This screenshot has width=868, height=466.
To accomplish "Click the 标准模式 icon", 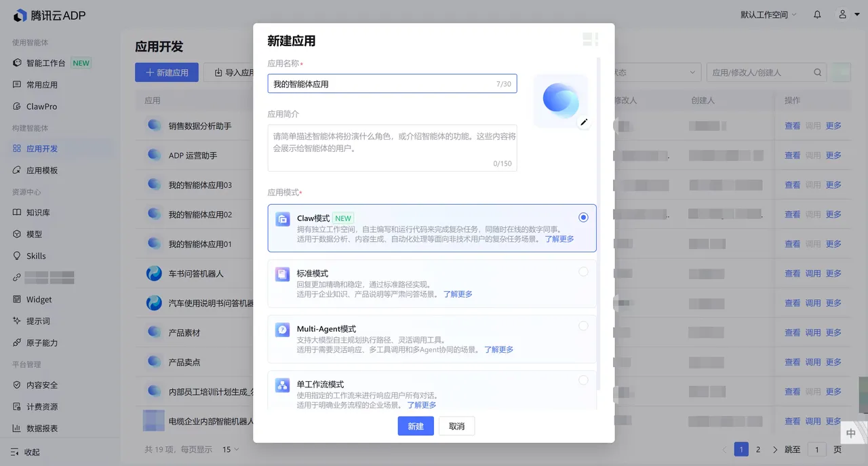I will [x=282, y=275].
